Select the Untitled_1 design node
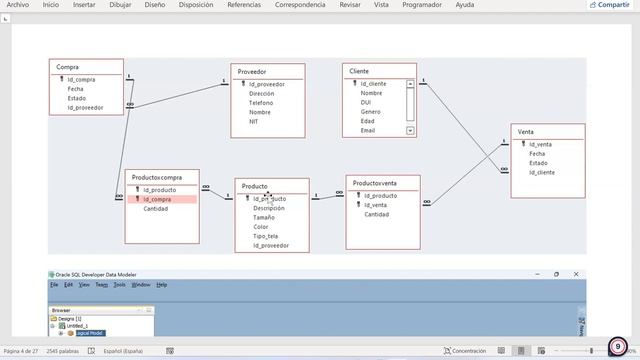This screenshot has width=640, height=360. [77, 326]
